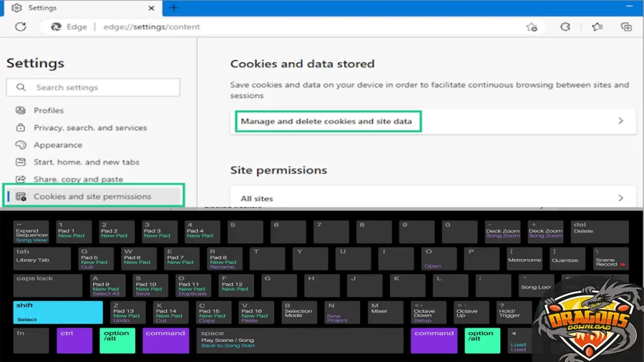Click Manage and delete cookies and site data
Viewport: 644px width, 362px height.
[x=326, y=121]
